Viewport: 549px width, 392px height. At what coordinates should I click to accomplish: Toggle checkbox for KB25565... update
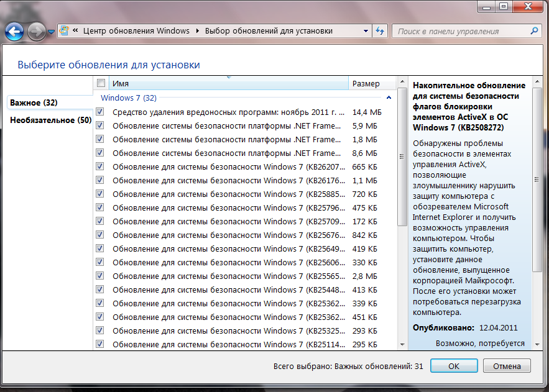(100, 276)
